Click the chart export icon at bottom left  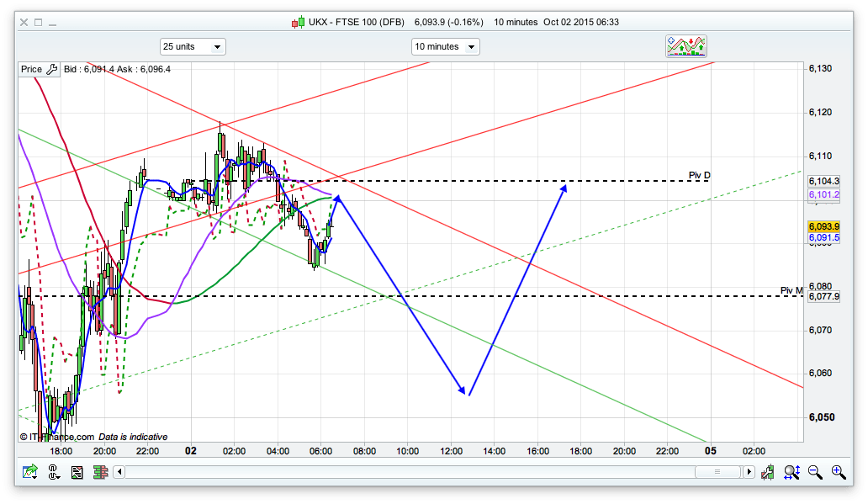pos(30,473)
